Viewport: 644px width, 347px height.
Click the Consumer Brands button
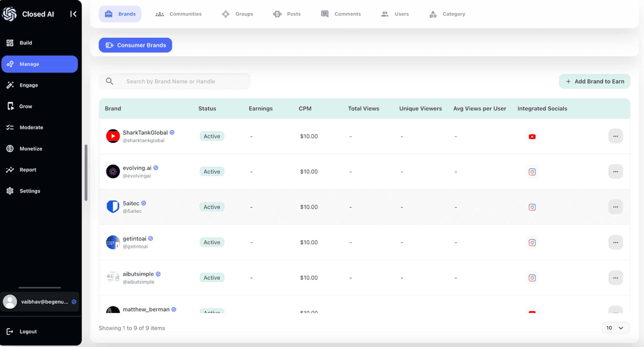point(135,45)
